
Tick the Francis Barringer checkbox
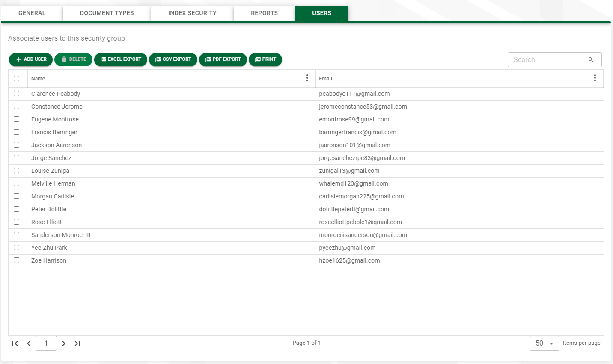tap(17, 132)
